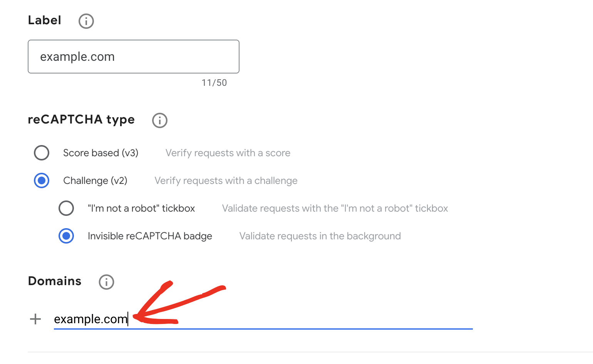593x364 pixels.
Task: Choose the Invisible reCAPTCHA badge radio
Action: 66,236
